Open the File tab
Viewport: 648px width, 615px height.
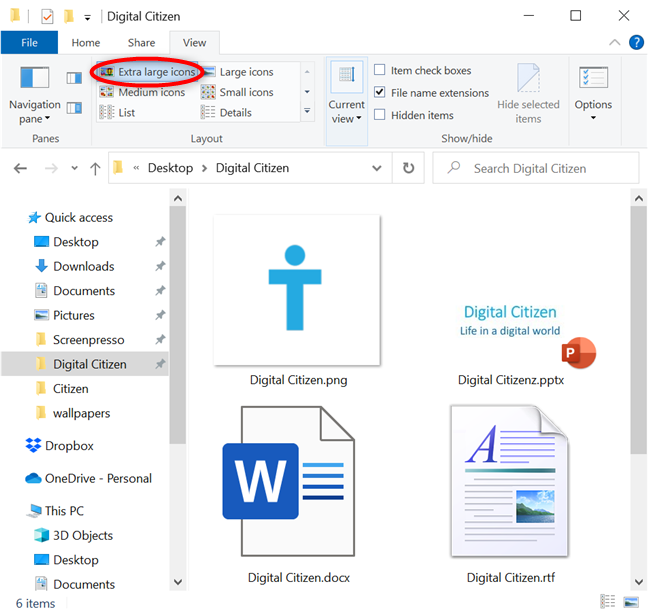29,43
